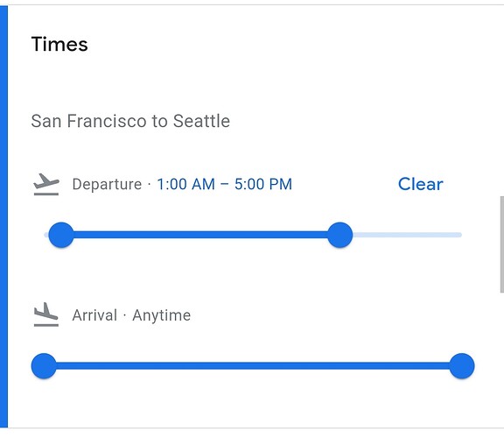Click the arrival slider left handle
The height and width of the screenshot is (438, 504).
pyautogui.click(x=44, y=366)
